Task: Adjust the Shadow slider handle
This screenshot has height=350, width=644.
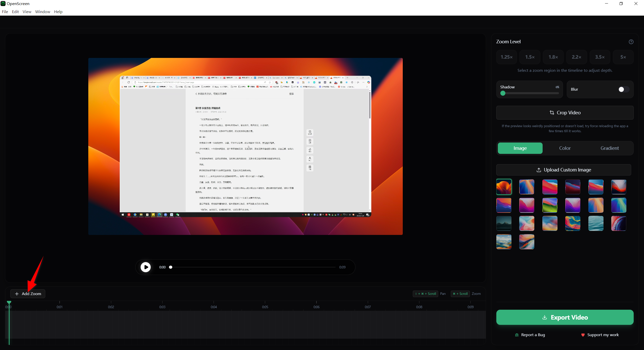Action: click(x=503, y=93)
